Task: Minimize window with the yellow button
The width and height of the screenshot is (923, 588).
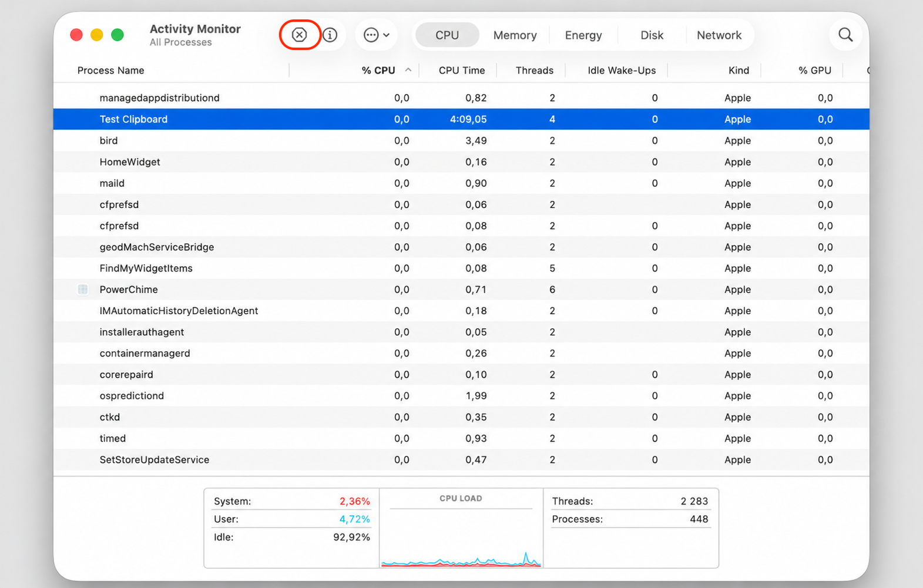Action: (x=97, y=35)
